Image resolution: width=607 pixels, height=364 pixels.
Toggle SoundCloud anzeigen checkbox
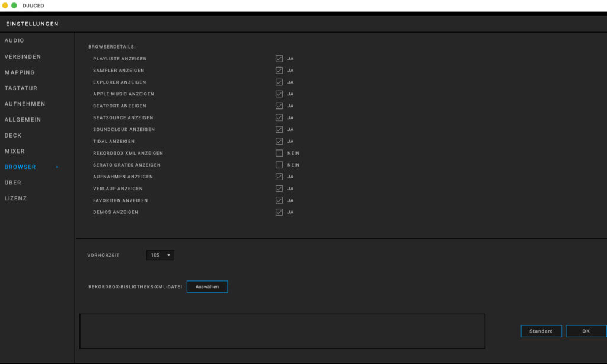(279, 129)
